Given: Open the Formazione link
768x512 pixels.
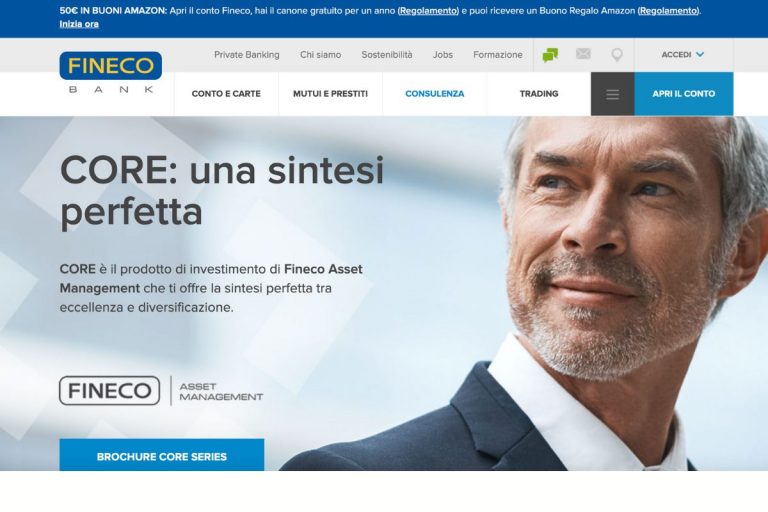Looking at the screenshot, I should pos(498,55).
